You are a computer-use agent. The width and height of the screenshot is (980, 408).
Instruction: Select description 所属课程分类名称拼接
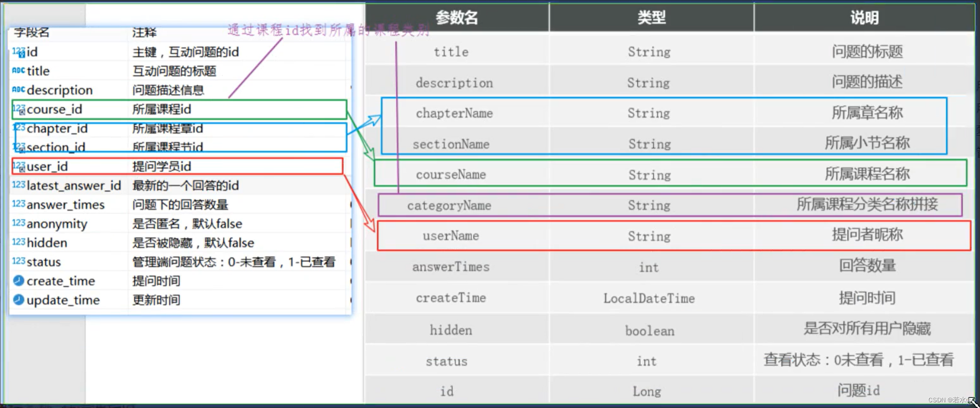(867, 204)
